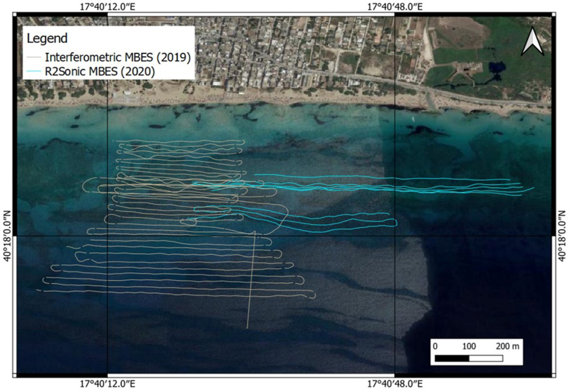Click the dark pond in the green field

497,68
